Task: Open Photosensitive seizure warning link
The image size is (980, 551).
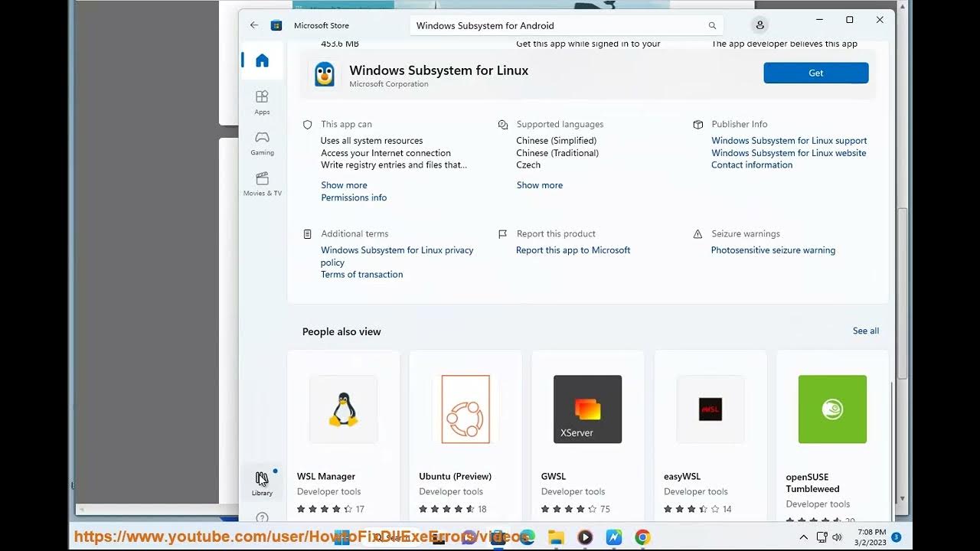Action: pos(773,250)
